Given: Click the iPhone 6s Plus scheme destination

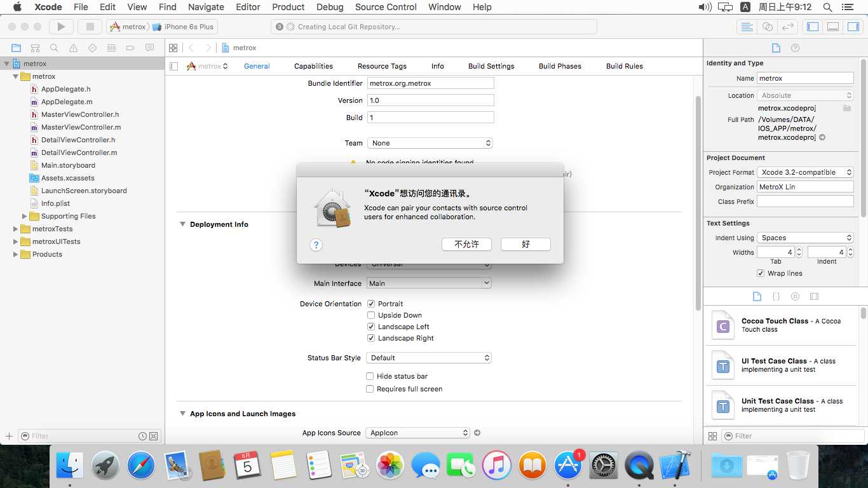Looking at the screenshot, I should [184, 27].
